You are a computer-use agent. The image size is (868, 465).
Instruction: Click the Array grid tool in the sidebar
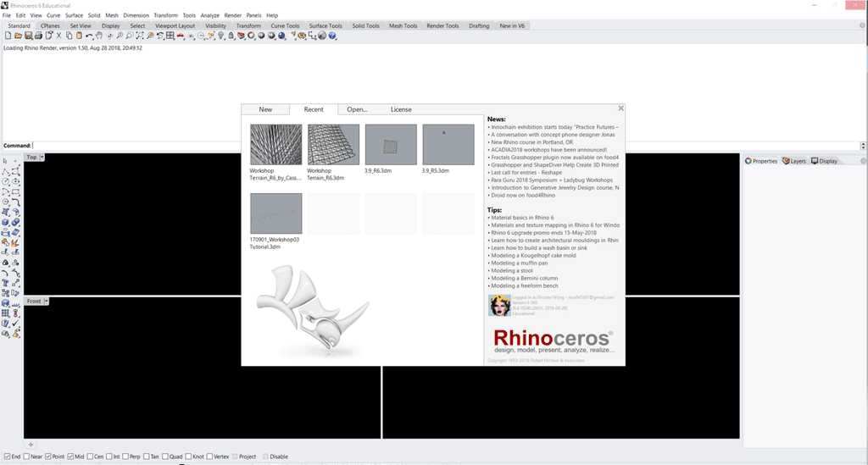6,313
